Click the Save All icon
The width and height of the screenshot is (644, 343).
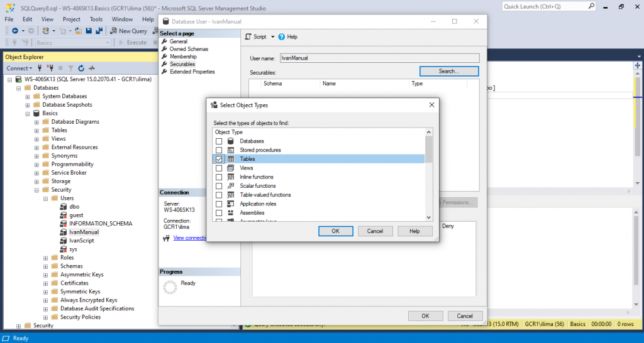[99, 31]
